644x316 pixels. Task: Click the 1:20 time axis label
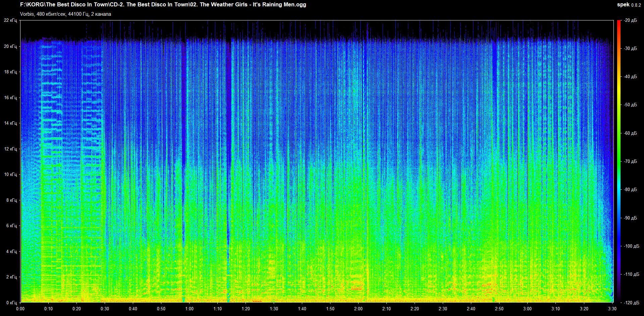246,309
